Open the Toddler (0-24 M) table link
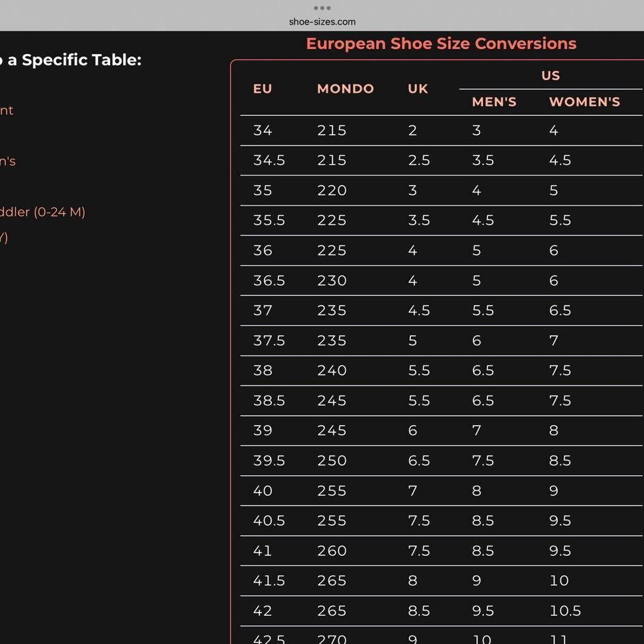 (43, 212)
